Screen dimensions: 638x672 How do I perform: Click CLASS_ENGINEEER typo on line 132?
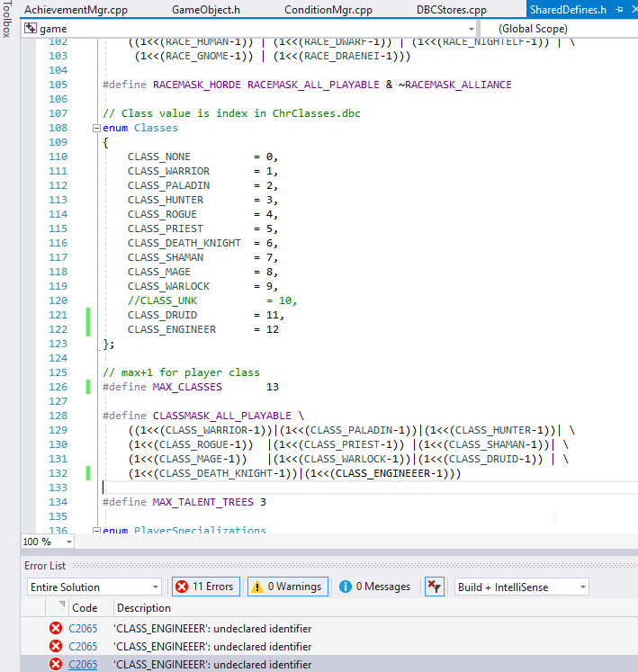(382, 473)
